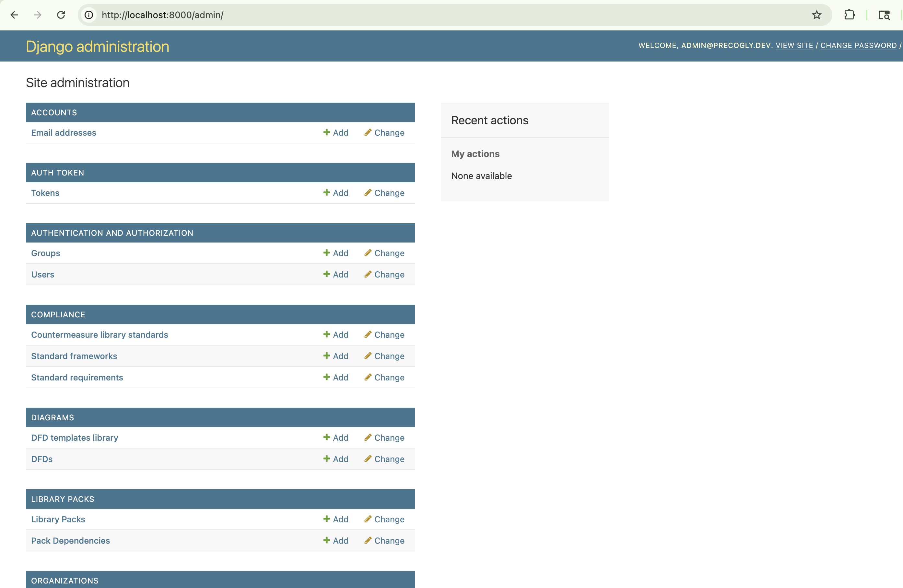Click the Django administration header

click(97, 46)
